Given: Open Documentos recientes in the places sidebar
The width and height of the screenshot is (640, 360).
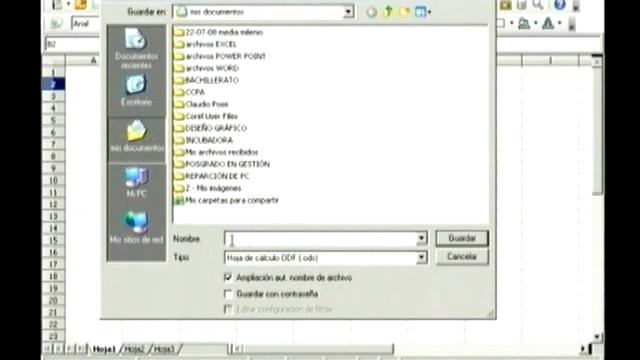Looking at the screenshot, I should (x=136, y=48).
